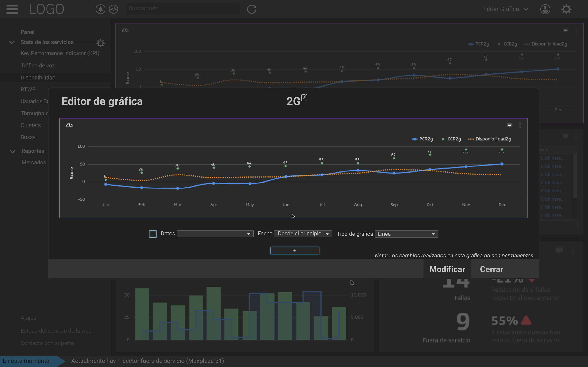Click the Modificar button
Image resolution: width=588 pixels, height=367 pixels.
pyautogui.click(x=447, y=269)
